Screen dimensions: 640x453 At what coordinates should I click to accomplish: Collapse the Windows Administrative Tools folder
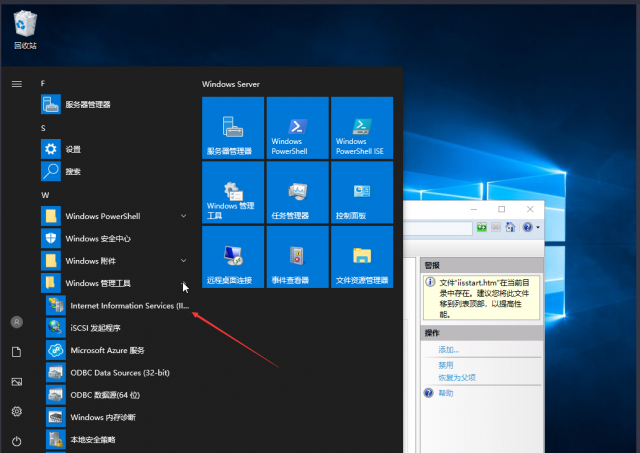point(114,283)
